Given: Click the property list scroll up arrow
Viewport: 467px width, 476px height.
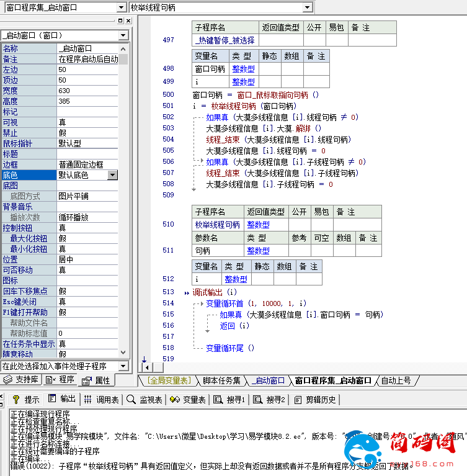Looking at the screenshot, I should [x=123, y=48].
